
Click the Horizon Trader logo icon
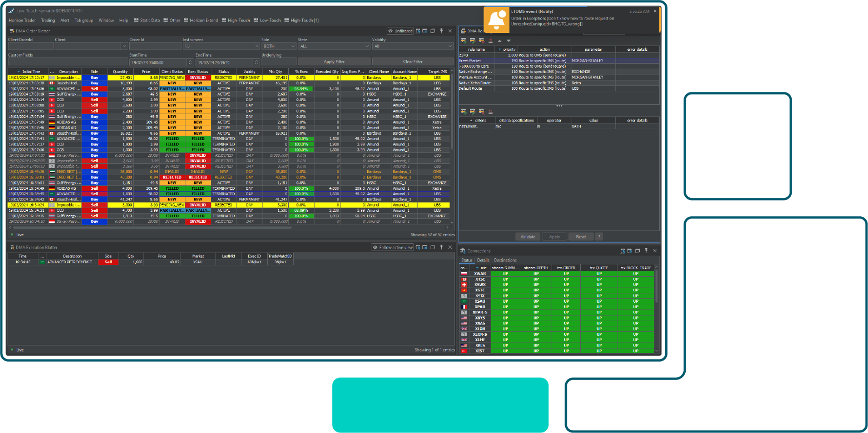pos(11,10)
